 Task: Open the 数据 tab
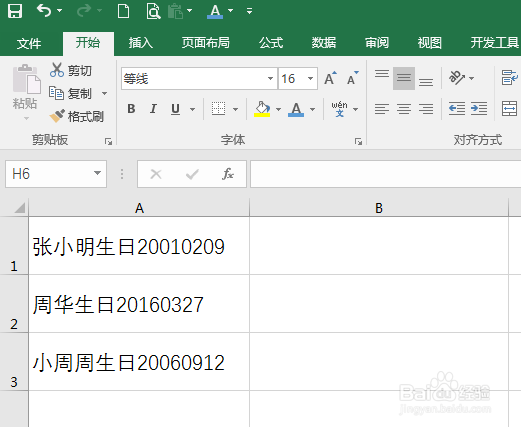(x=324, y=43)
